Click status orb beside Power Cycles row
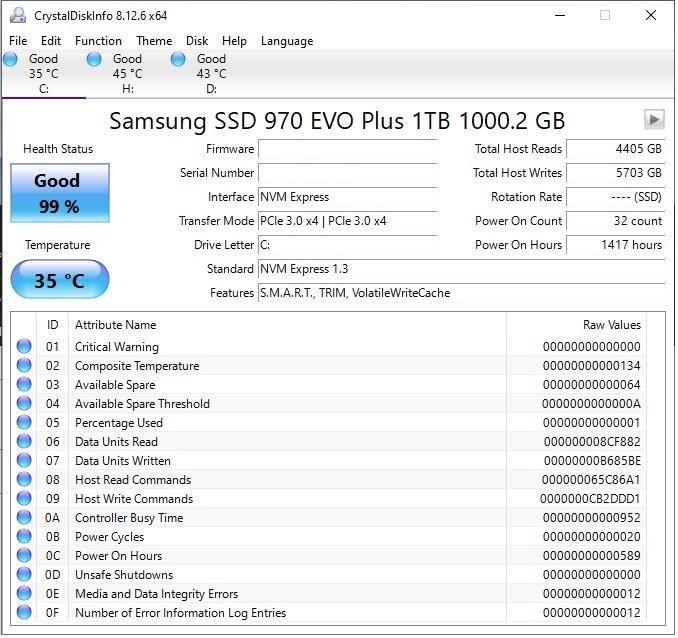This screenshot has width=678, height=638. coord(24,537)
